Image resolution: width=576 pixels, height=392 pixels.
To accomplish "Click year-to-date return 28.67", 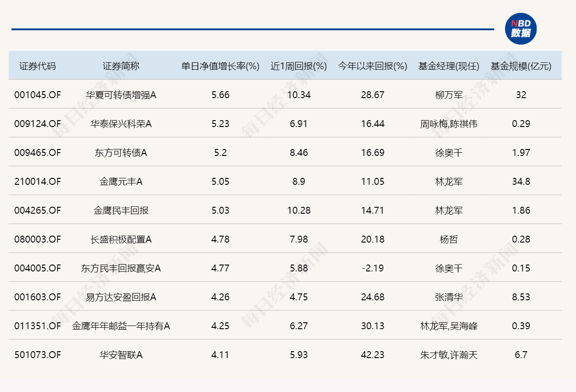I will pyautogui.click(x=373, y=95).
